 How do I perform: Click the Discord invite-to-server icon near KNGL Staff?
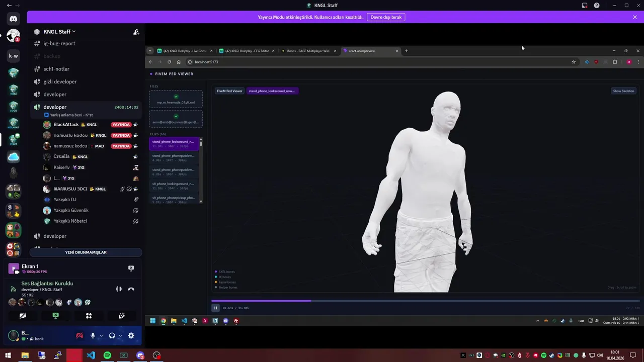click(136, 32)
